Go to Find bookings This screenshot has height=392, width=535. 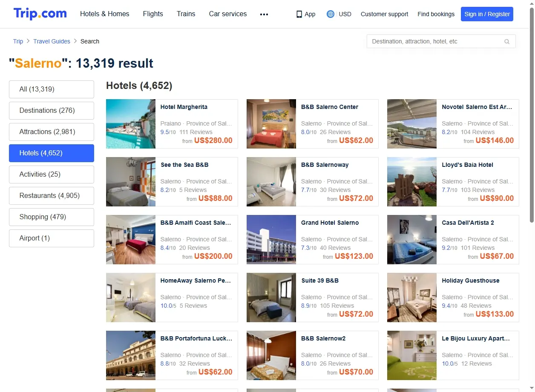coord(436,14)
